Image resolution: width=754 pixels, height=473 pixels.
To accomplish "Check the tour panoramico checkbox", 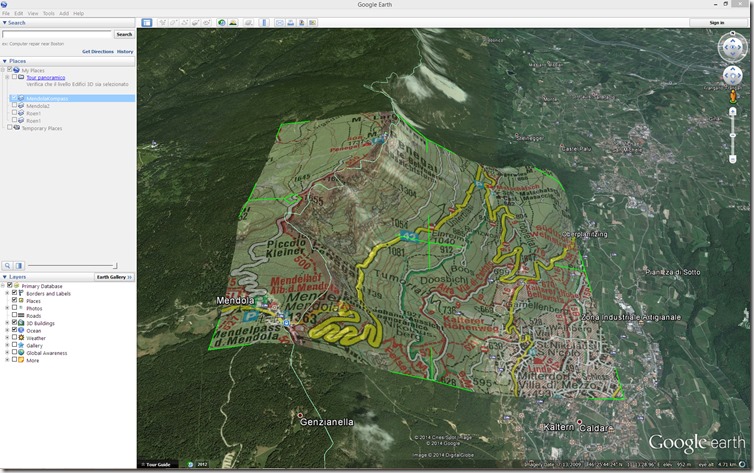I will (x=14, y=77).
